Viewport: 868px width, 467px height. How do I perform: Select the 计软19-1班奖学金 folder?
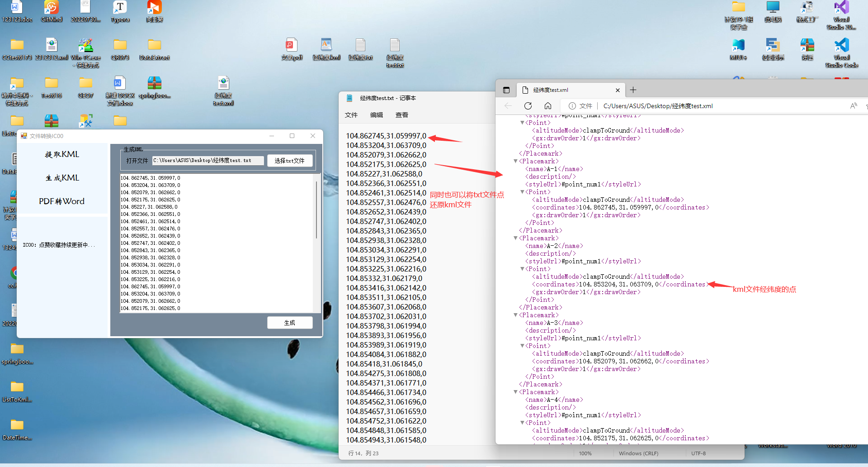click(x=738, y=15)
